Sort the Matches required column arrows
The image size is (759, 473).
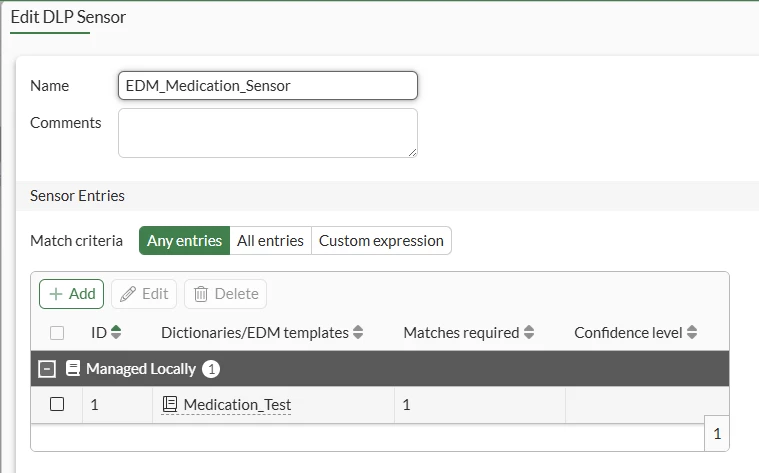[529, 332]
